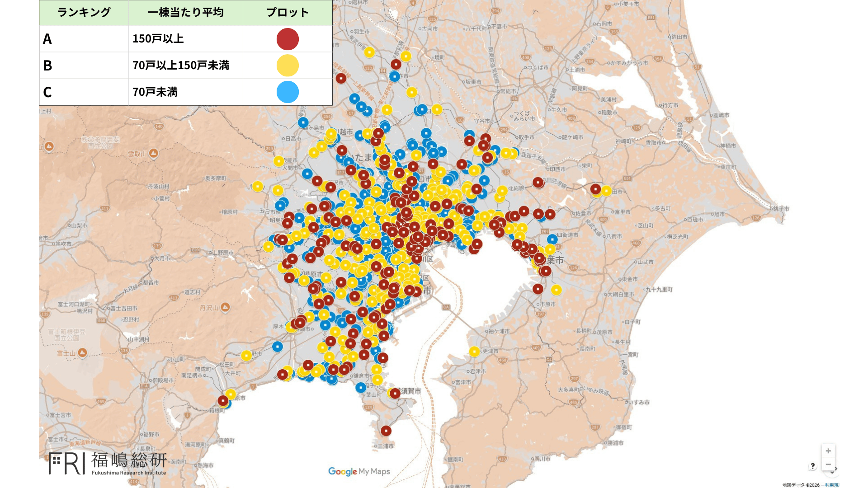Zoom in with the plus button

point(828,451)
